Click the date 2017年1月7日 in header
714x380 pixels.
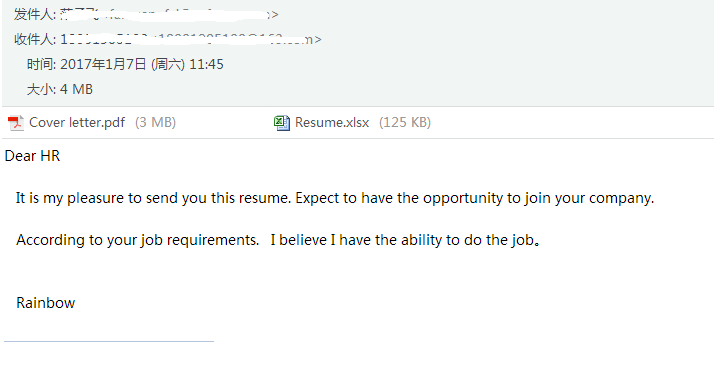click(103, 64)
